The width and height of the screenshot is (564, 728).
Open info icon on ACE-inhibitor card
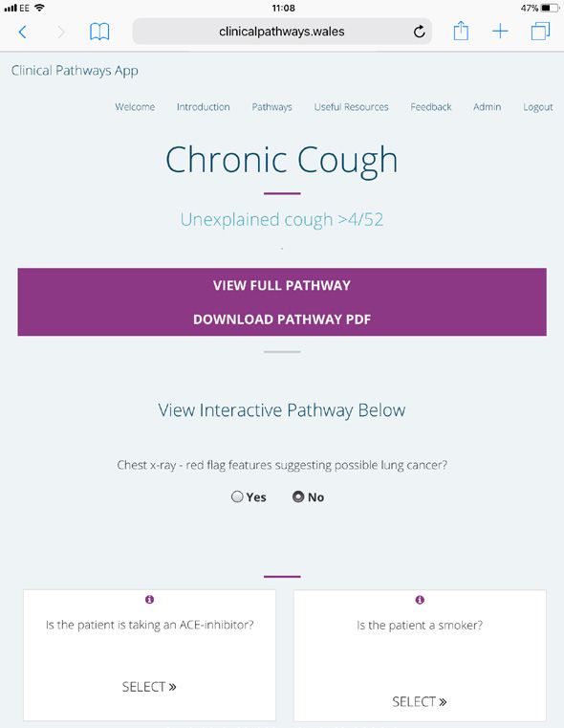149,600
